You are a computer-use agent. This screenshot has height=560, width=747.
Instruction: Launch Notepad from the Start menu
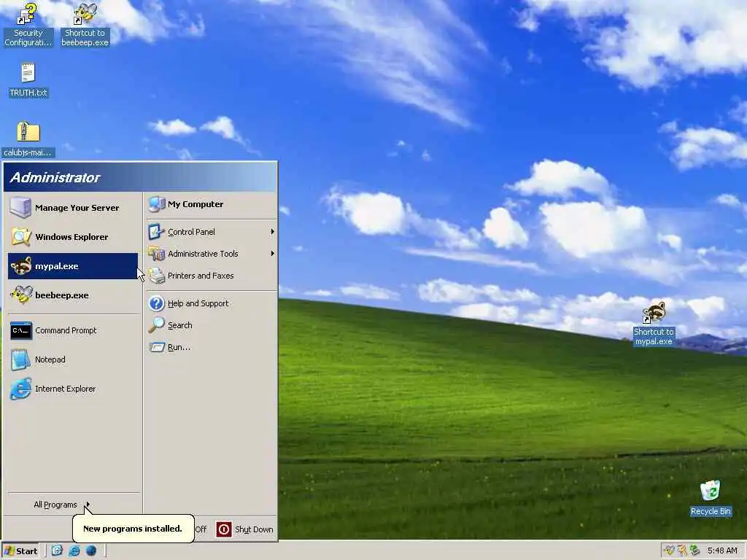[73, 359]
